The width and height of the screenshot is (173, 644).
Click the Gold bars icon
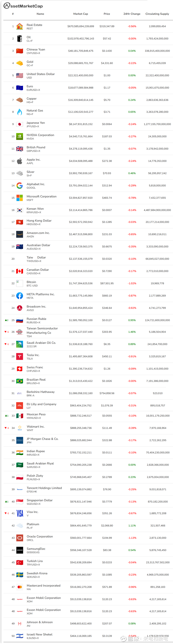(x=19, y=63)
